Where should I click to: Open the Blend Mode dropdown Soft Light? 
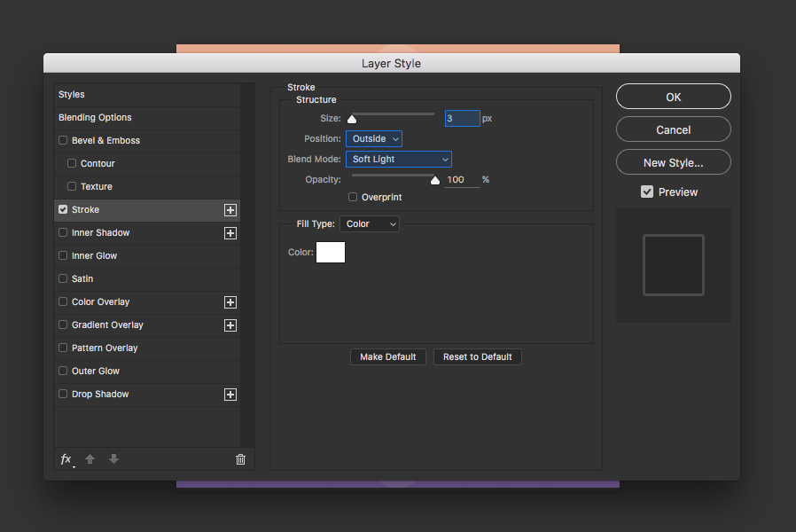(399, 159)
